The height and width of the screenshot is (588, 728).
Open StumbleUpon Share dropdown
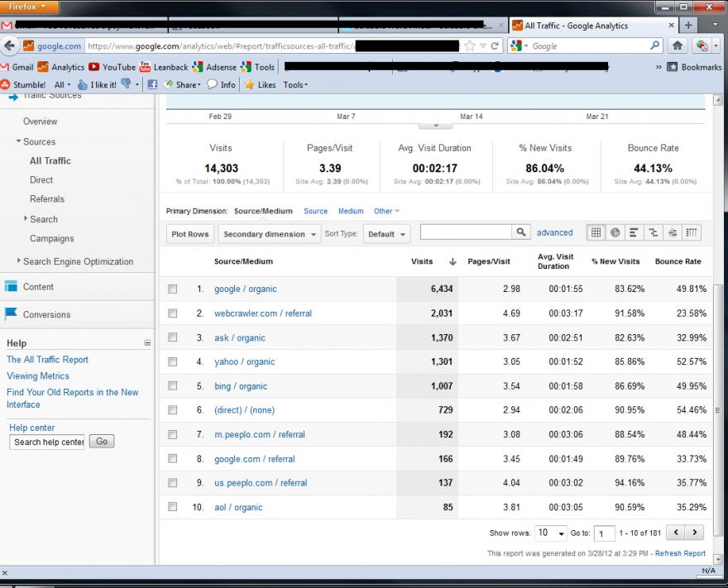pyautogui.click(x=184, y=84)
